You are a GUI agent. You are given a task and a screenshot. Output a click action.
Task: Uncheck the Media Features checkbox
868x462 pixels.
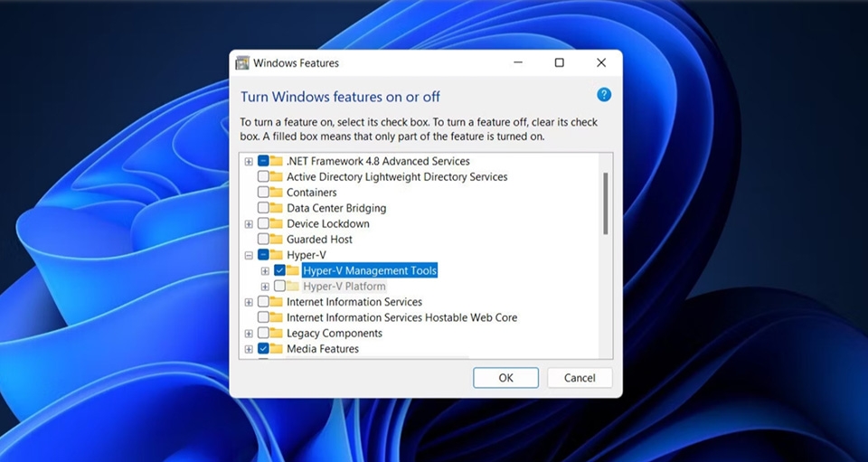click(x=263, y=349)
